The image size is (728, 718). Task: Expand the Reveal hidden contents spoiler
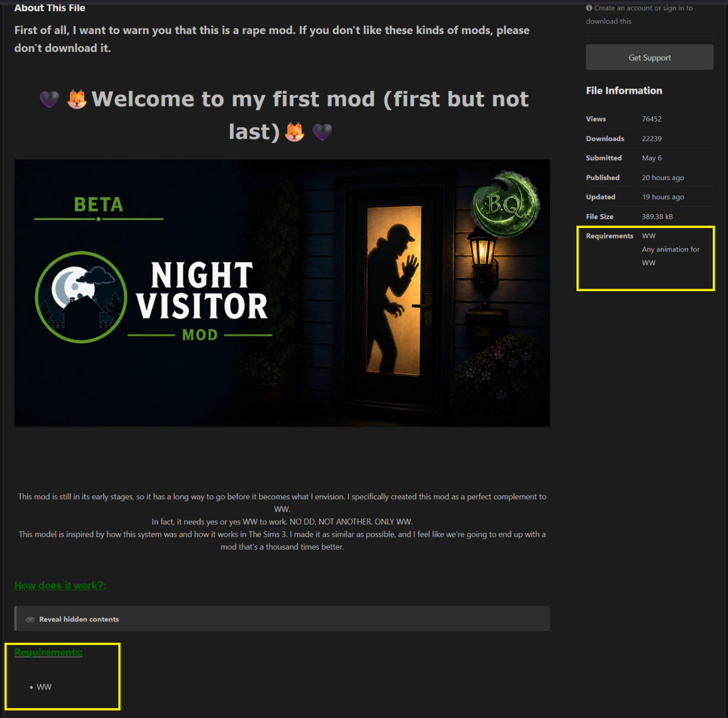282,619
